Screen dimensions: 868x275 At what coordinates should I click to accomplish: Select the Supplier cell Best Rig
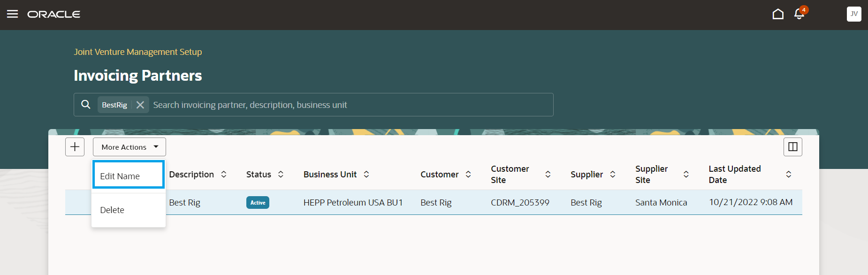[x=586, y=202]
